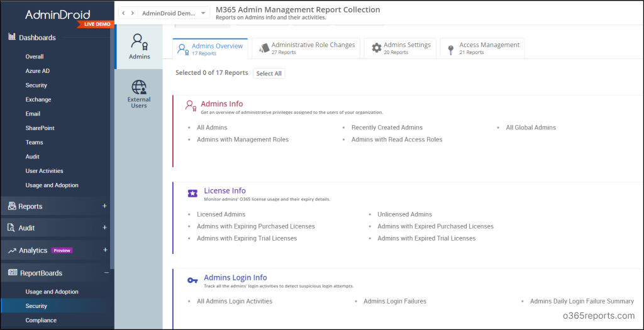Open the Email dashboard
Viewport: 644px width, 330px height.
click(x=33, y=114)
